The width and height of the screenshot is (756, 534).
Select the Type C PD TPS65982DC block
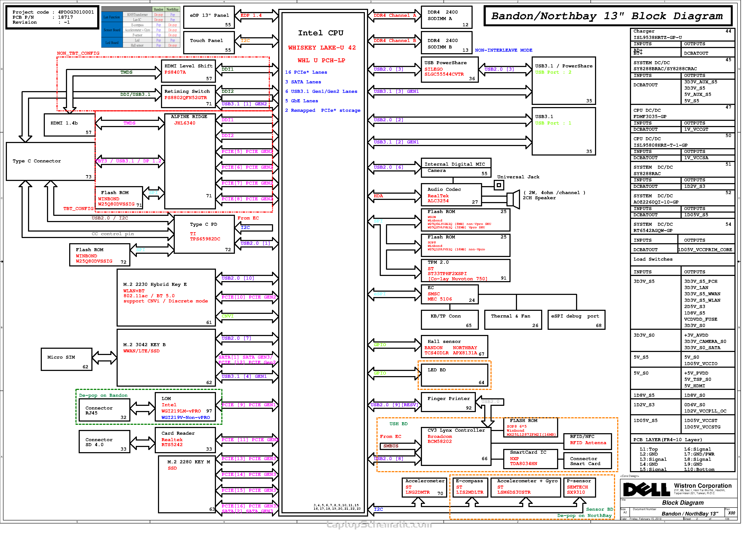[204, 234]
